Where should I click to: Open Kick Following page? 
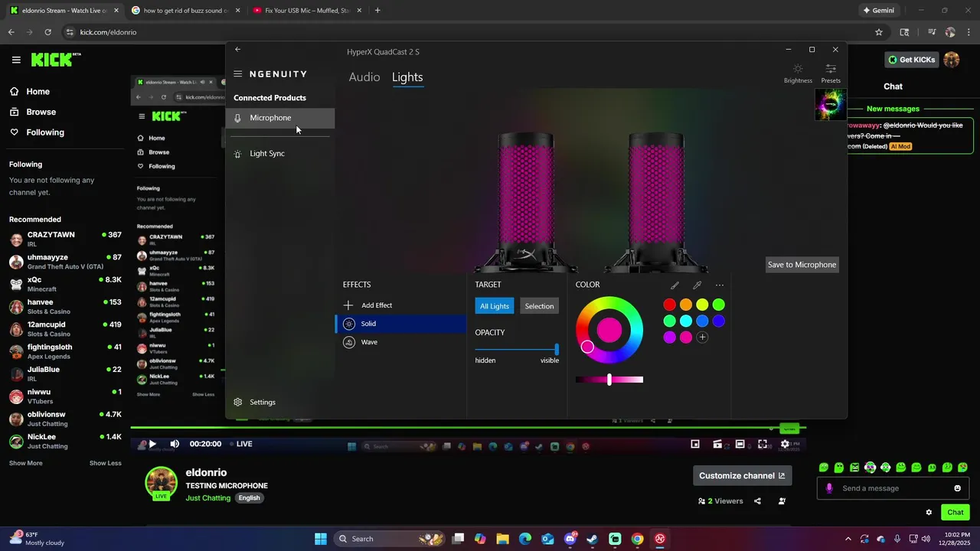(38, 132)
